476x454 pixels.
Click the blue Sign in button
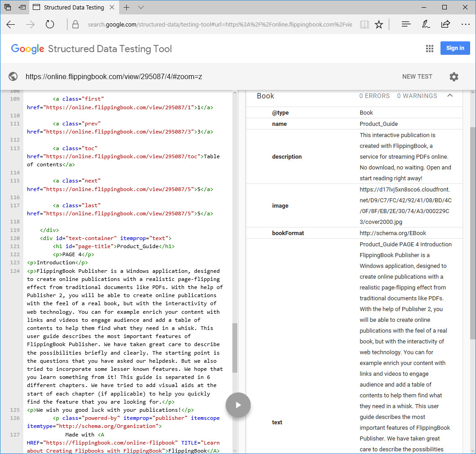click(455, 48)
